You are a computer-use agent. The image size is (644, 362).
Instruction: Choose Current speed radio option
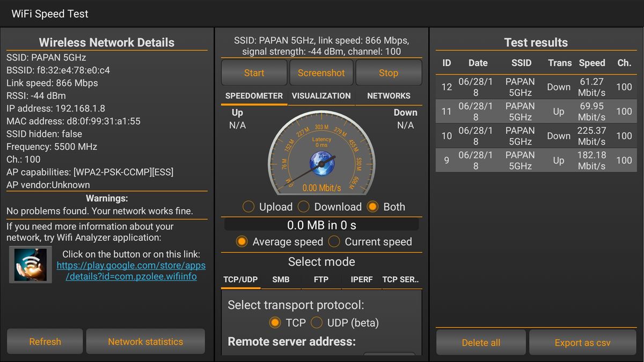pos(334,242)
